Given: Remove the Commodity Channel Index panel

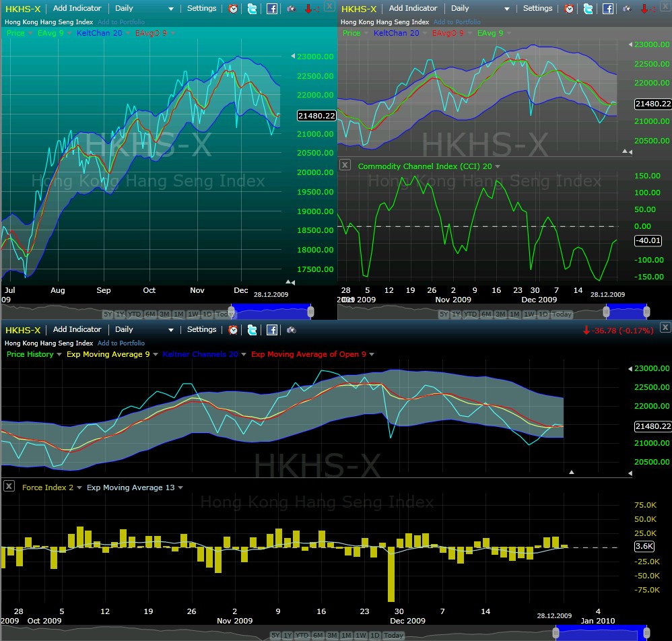Looking at the screenshot, I should [x=345, y=165].
